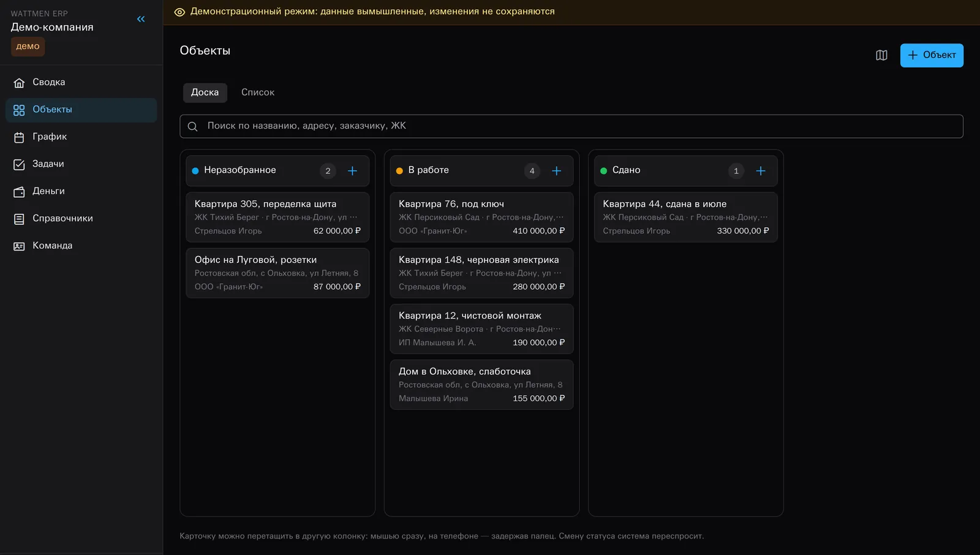Open the Деньги menu item

81,192
